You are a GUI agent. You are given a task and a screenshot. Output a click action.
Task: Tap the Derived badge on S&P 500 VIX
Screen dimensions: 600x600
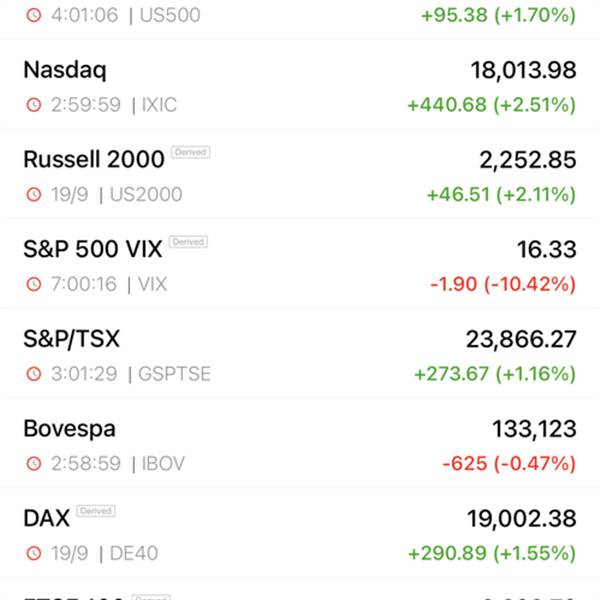click(188, 242)
